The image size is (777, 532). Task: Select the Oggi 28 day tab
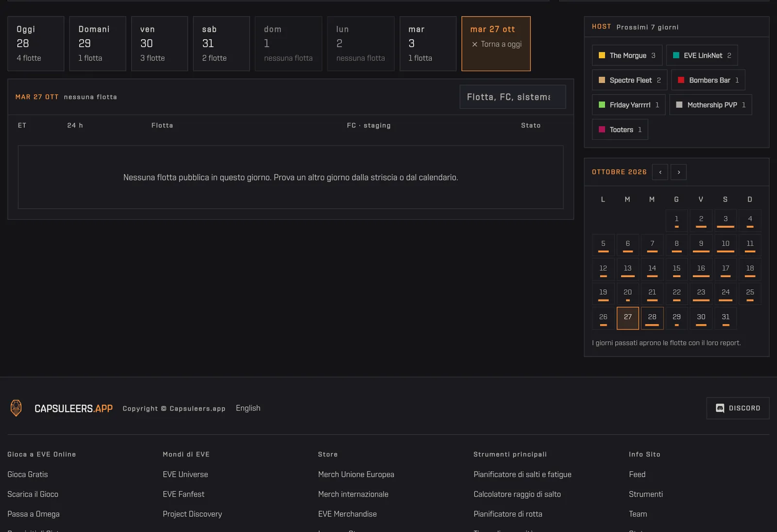(x=36, y=44)
